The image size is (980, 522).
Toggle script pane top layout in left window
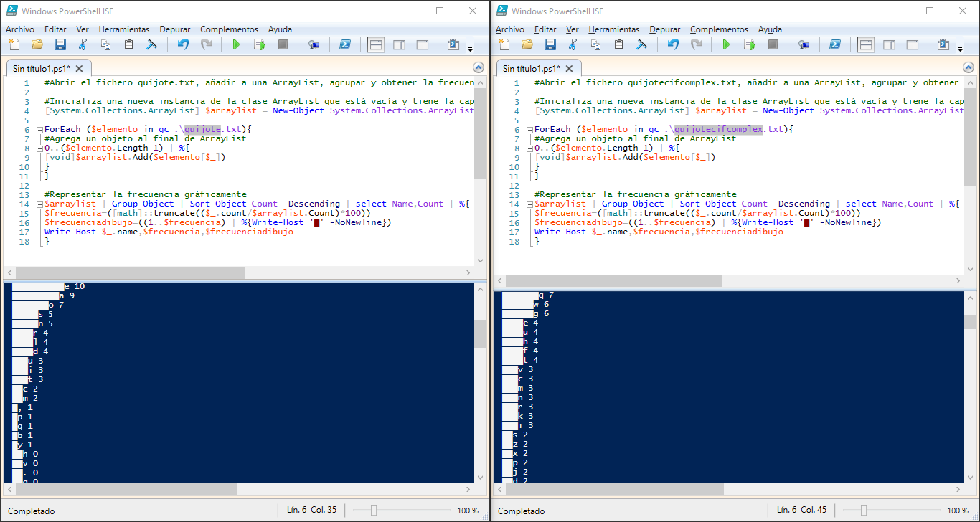[x=376, y=45]
